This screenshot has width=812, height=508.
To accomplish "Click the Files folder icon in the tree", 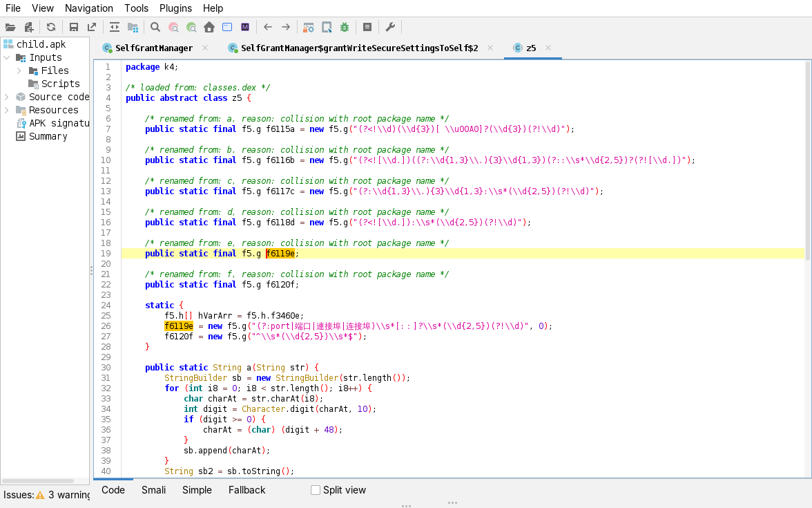I will pyautogui.click(x=34, y=70).
